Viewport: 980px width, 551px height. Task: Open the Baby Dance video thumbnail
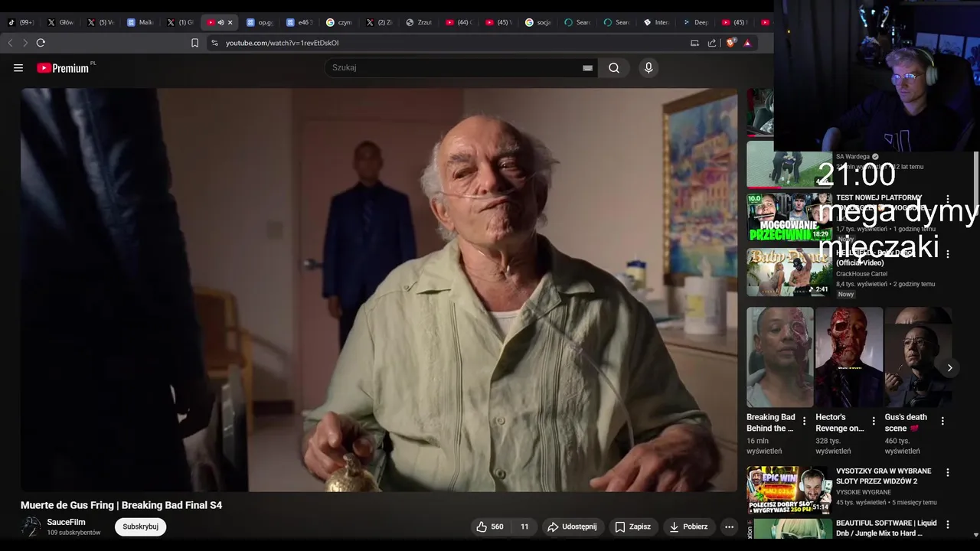(x=789, y=272)
